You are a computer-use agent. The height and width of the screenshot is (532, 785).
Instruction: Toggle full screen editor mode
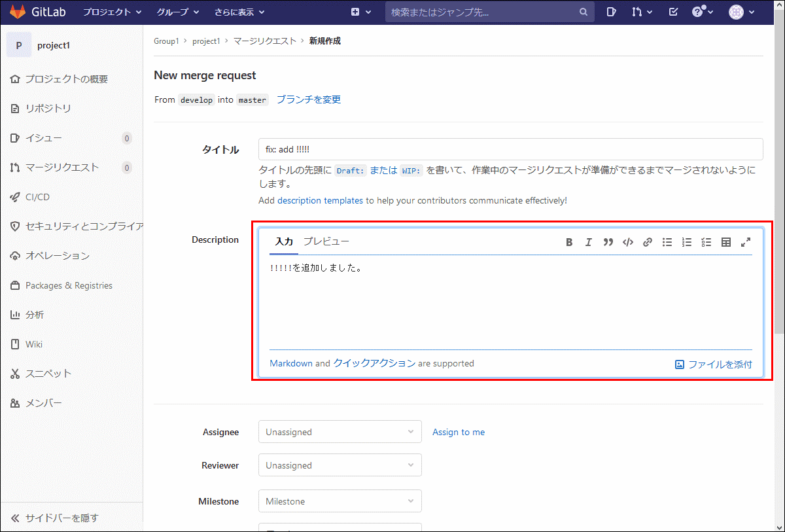[745, 242]
